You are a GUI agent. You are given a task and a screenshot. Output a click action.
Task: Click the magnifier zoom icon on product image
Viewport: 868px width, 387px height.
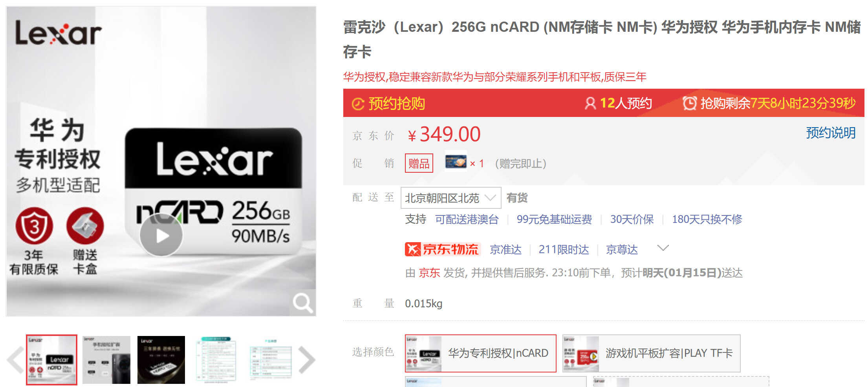pos(303,303)
